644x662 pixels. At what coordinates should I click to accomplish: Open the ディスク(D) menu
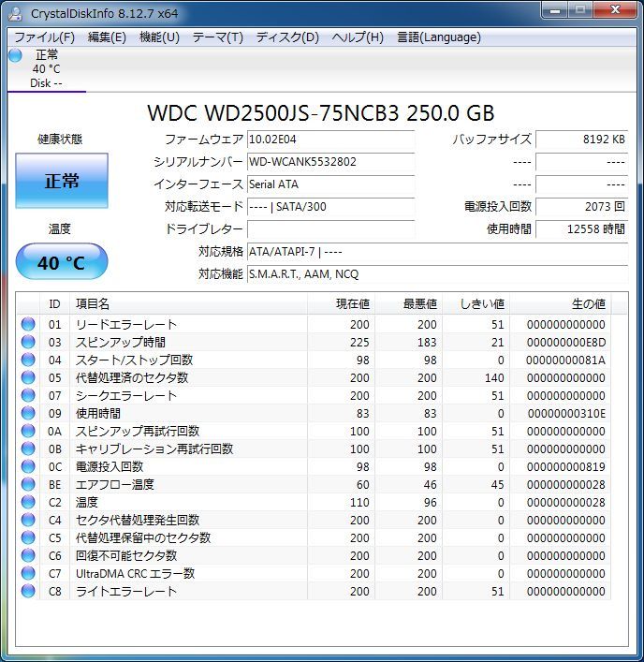pos(287,37)
